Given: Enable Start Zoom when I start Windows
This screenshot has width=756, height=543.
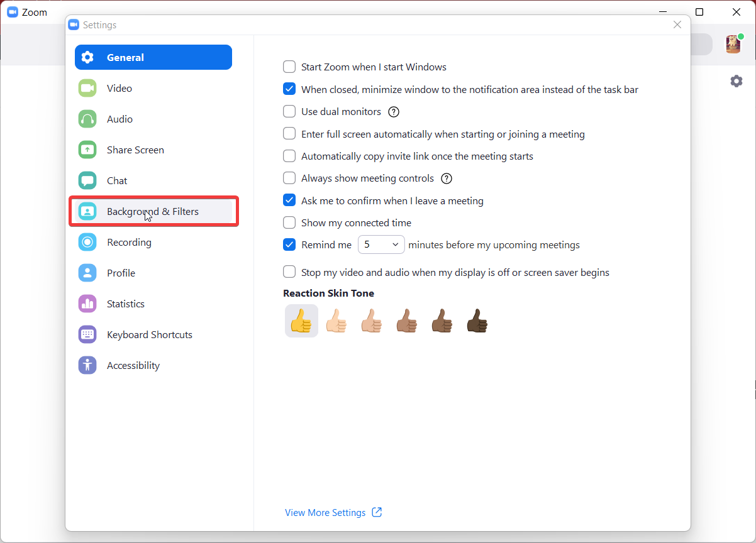Looking at the screenshot, I should (x=289, y=67).
